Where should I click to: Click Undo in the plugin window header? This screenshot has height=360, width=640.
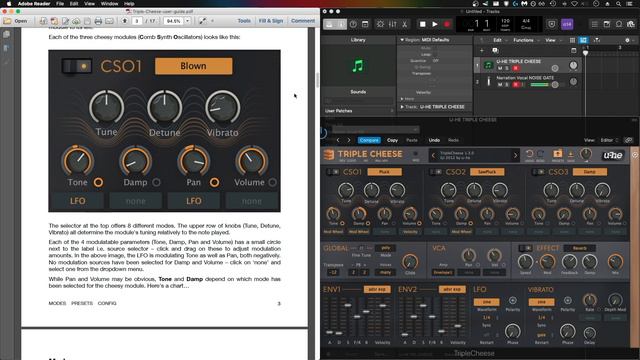click(434, 140)
